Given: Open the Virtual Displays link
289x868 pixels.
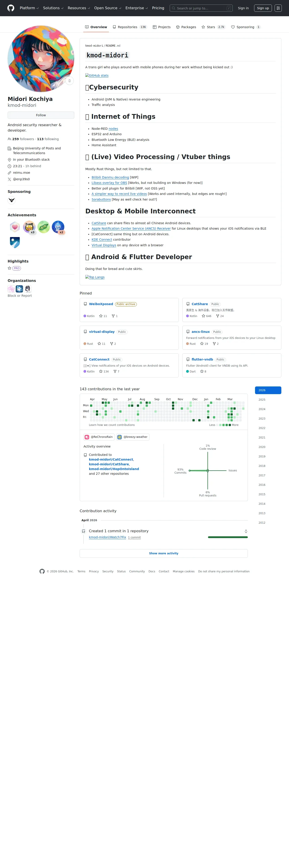Looking at the screenshot, I should click(104, 245).
